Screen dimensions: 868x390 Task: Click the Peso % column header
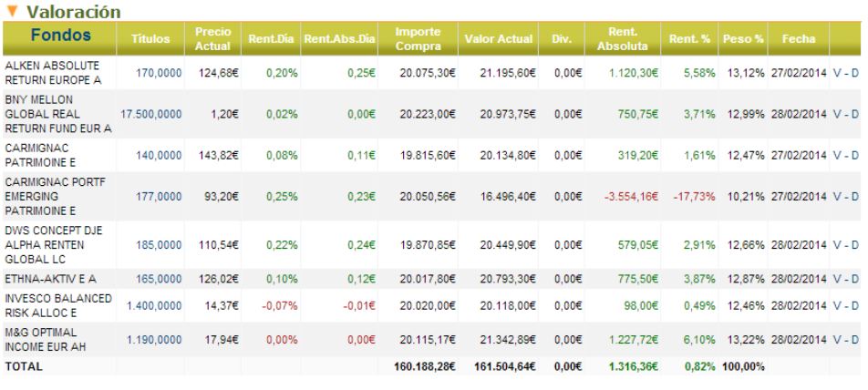click(743, 38)
